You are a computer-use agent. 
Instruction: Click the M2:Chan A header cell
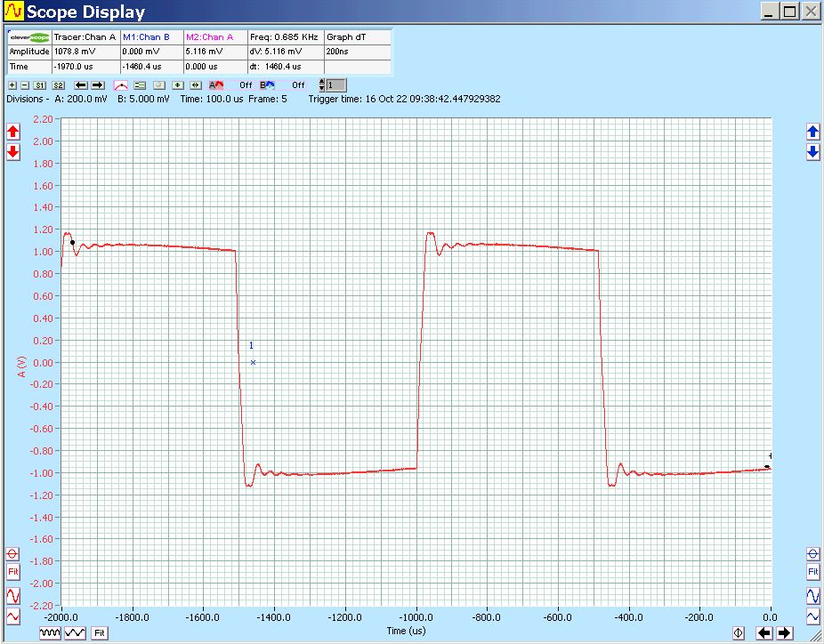(215, 37)
